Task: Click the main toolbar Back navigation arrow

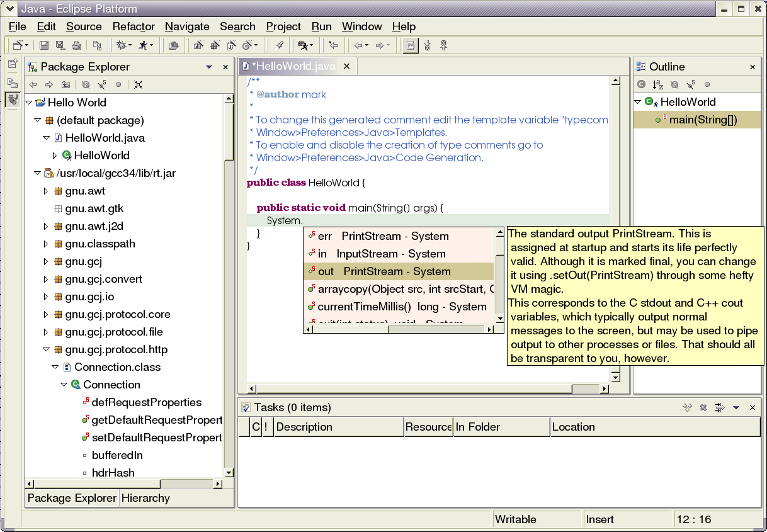Action: (358, 45)
